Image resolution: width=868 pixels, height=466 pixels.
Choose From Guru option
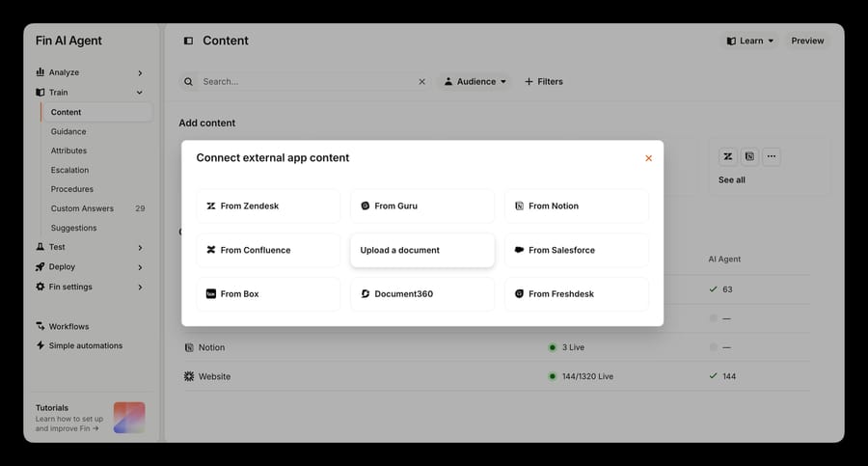pos(422,206)
